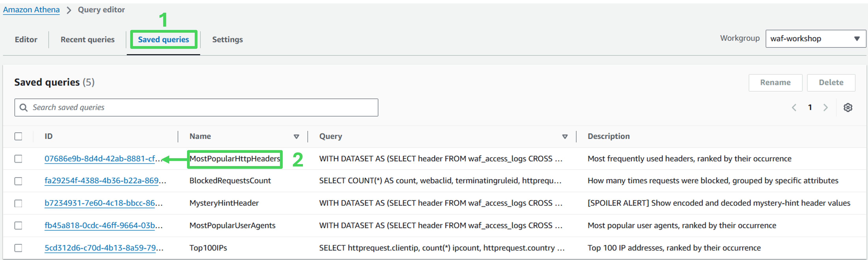The width and height of the screenshot is (868, 260).
Task: Sort by the Name column arrow
Action: point(296,136)
